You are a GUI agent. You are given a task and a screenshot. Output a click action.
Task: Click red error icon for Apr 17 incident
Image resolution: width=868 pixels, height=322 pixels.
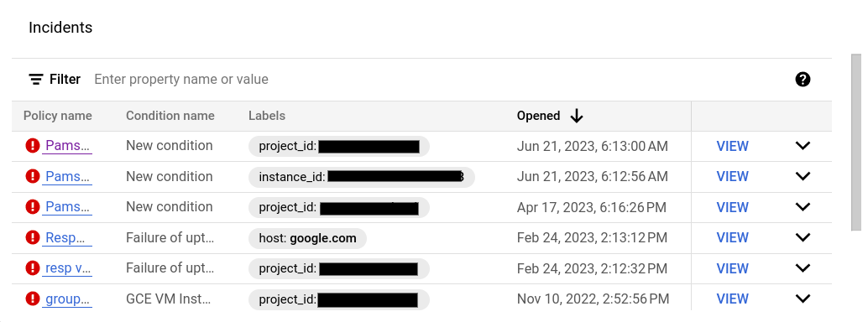[33, 207]
